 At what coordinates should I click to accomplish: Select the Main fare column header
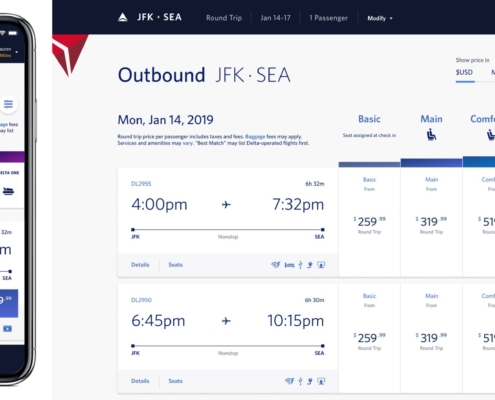(x=431, y=119)
